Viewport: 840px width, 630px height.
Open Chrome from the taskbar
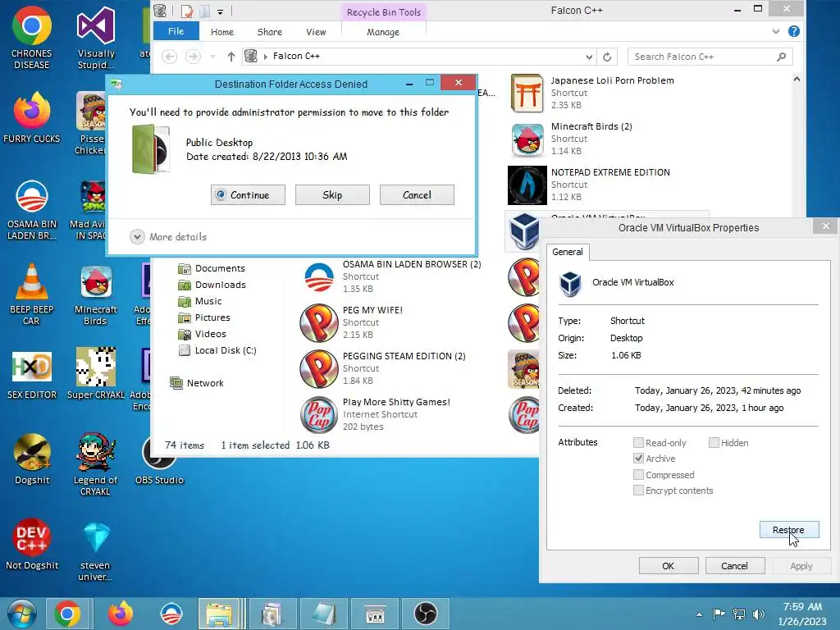67,614
